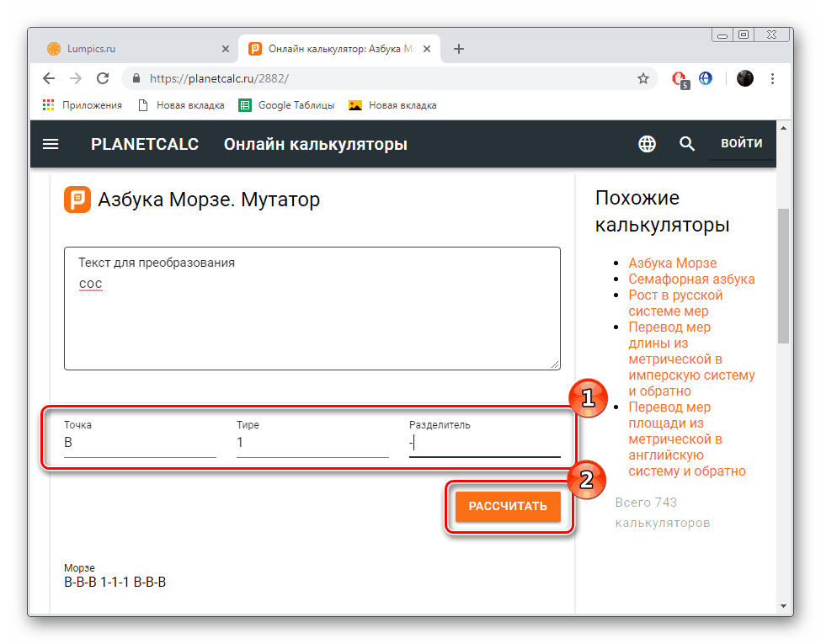Open Приложения apps bookmark
Screen dimensions: 821x644
click(83, 105)
